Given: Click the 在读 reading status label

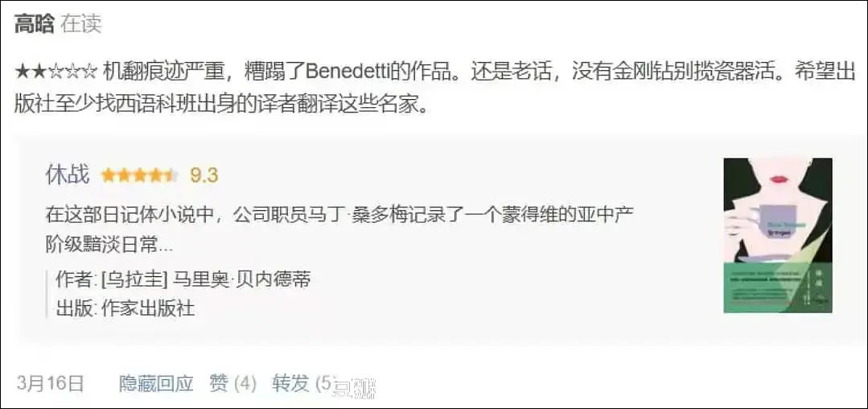Looking at the screenshot, I should 81,25.
